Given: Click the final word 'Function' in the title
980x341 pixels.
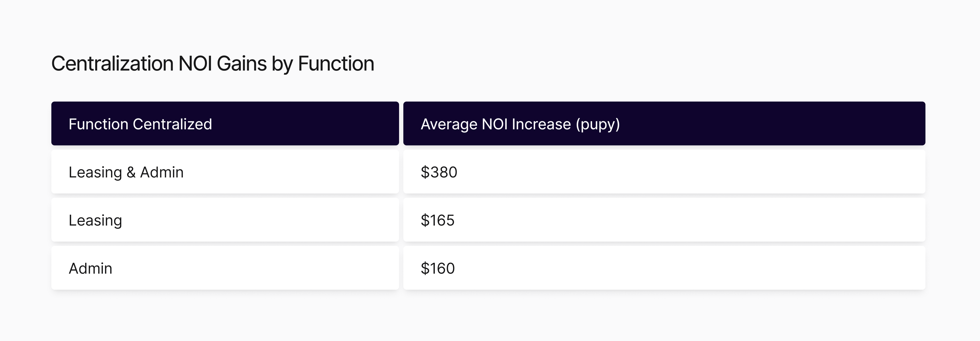Looking at the screenshot, I should coord(336,63).
